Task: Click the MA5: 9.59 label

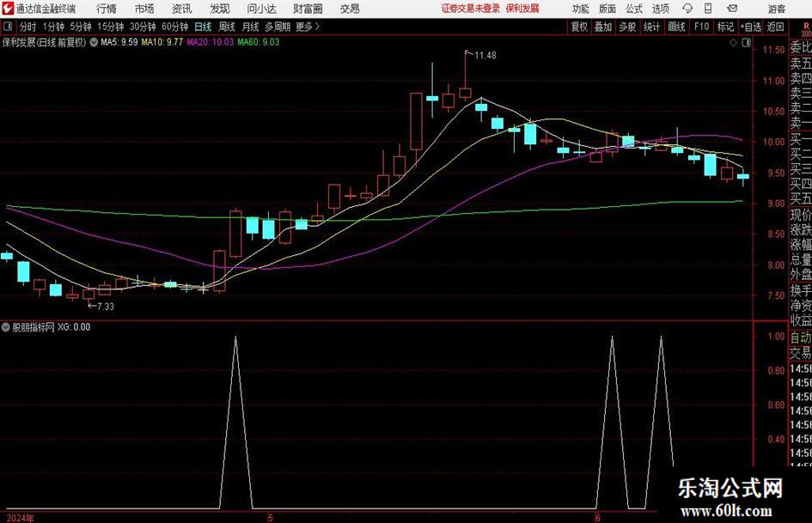Action: (x=119, y=42)
